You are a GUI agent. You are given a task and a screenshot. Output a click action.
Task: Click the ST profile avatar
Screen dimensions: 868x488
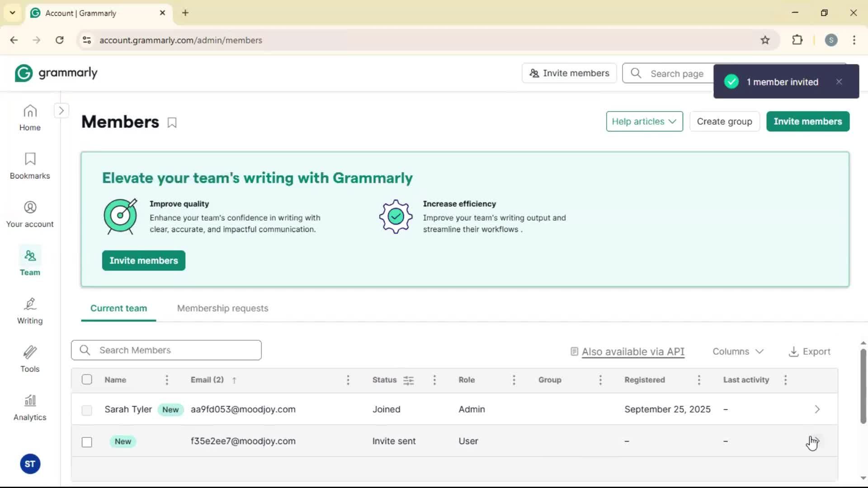[x=30, y=464]
